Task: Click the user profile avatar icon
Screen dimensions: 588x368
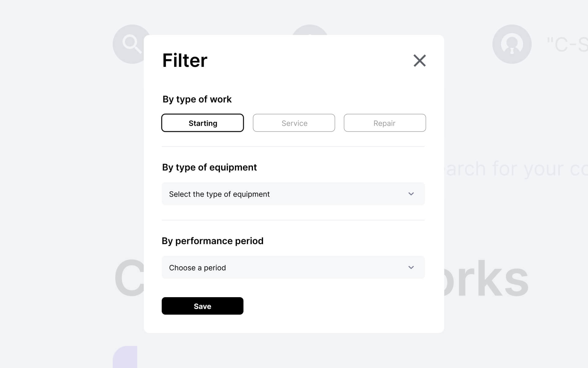Action: pyautogui.click(x=512, y=44)
